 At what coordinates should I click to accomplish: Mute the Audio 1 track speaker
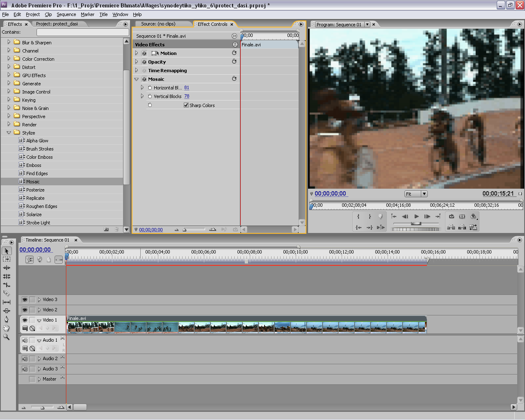(x=25, y=340)
